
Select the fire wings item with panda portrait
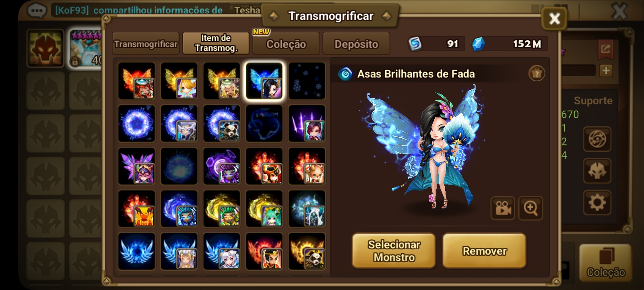[x=307, y=251]
